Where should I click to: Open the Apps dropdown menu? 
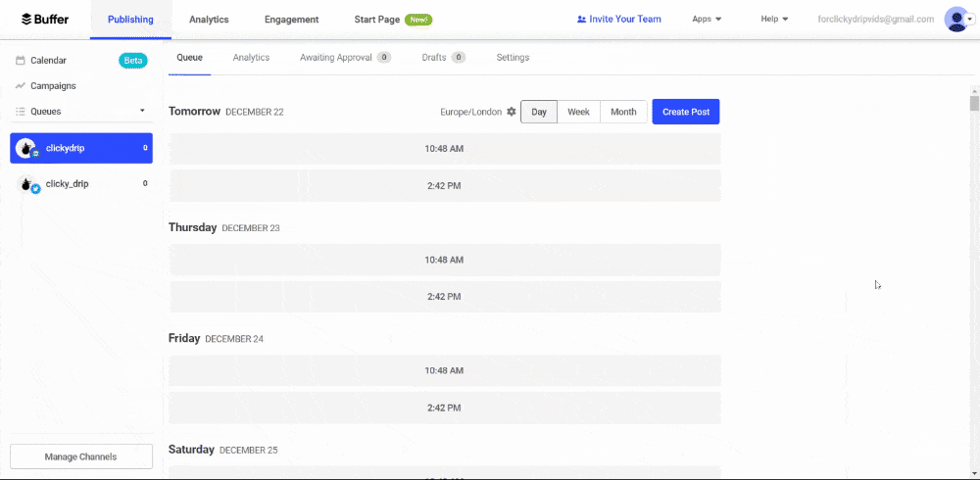707,19
